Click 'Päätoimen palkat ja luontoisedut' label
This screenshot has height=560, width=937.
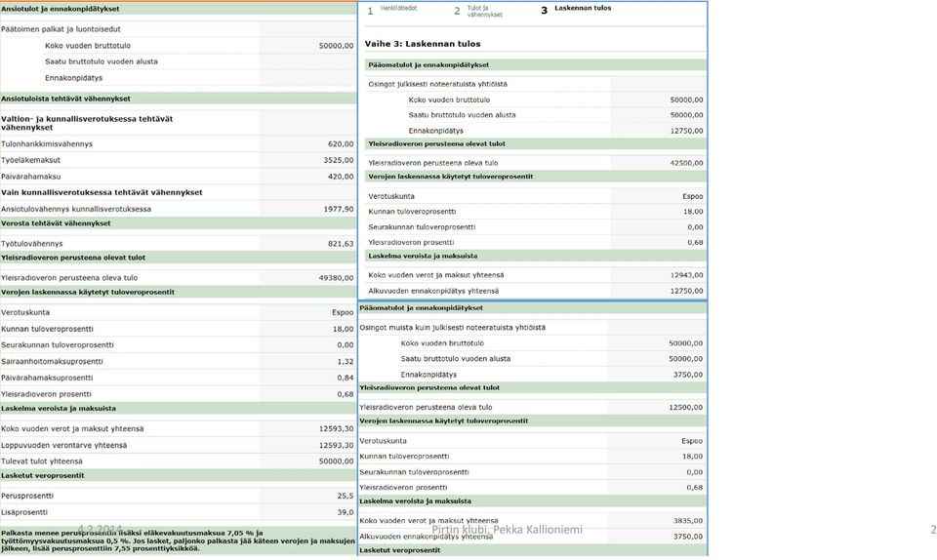(61, 28)
